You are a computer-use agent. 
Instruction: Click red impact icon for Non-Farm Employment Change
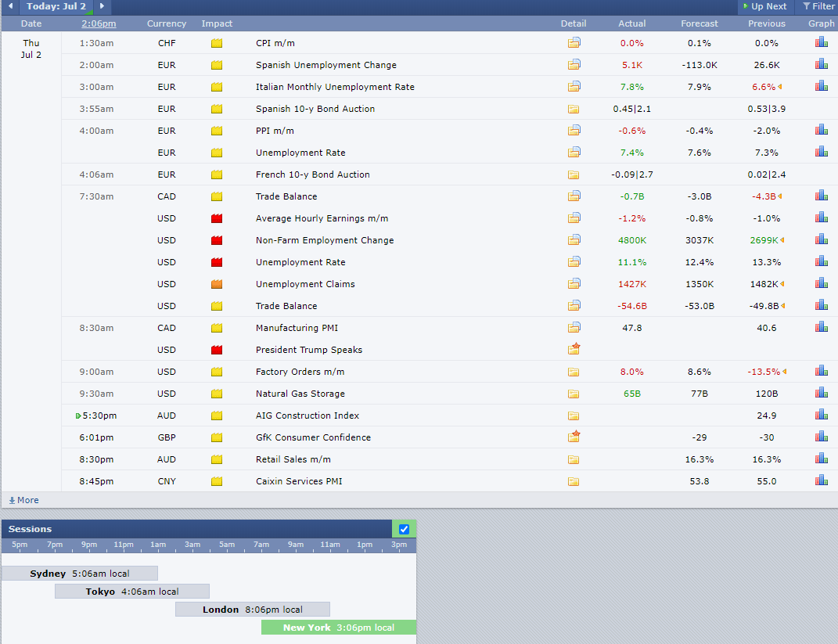pos(217,240)
